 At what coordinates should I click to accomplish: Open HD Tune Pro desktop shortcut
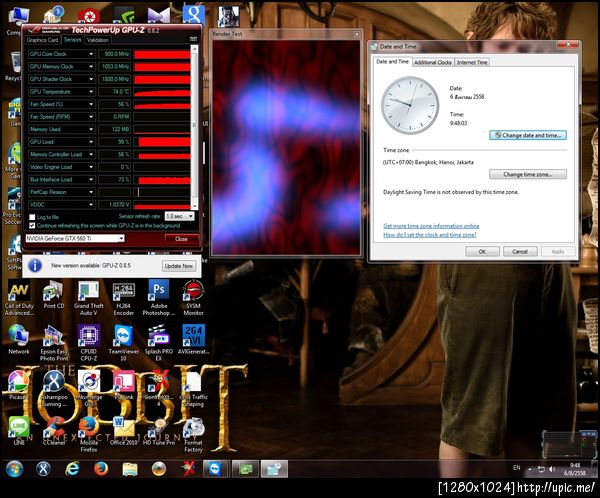coord(158,430)
